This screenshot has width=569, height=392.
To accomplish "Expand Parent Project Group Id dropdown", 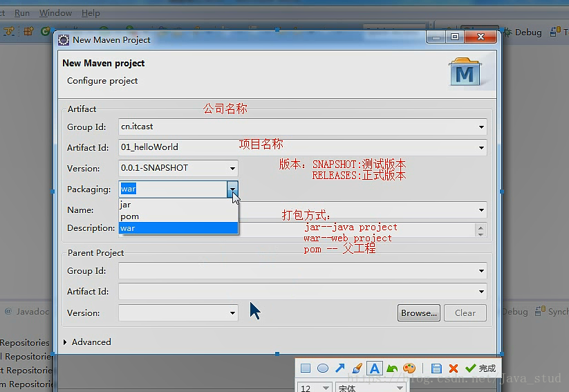I will tap(481, 271).
